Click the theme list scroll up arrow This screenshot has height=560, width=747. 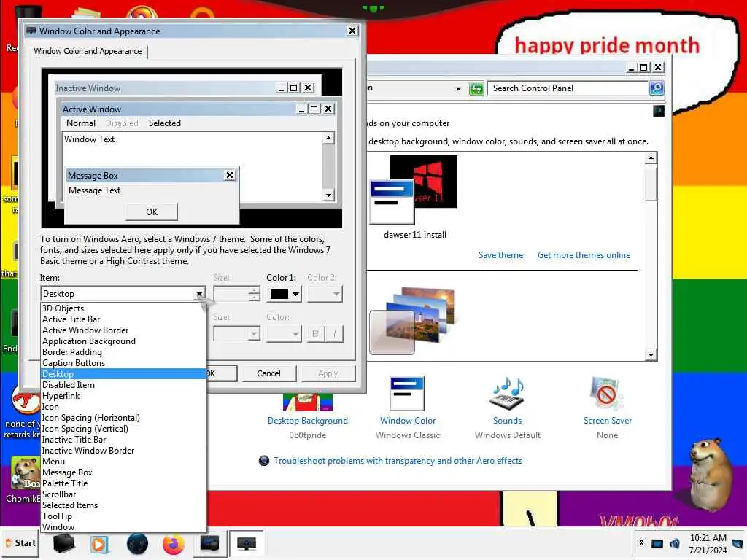click(651, 157)
